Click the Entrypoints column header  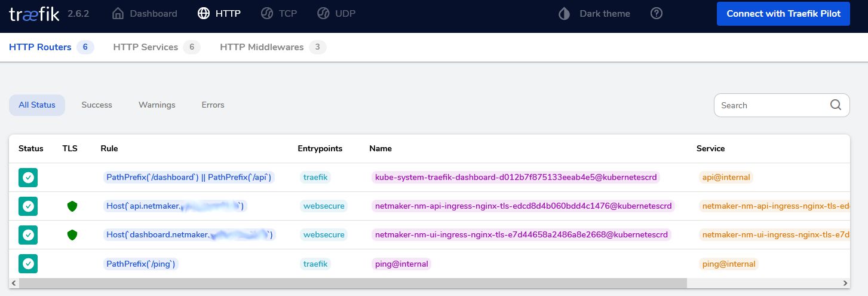click(x=321, y=148)
